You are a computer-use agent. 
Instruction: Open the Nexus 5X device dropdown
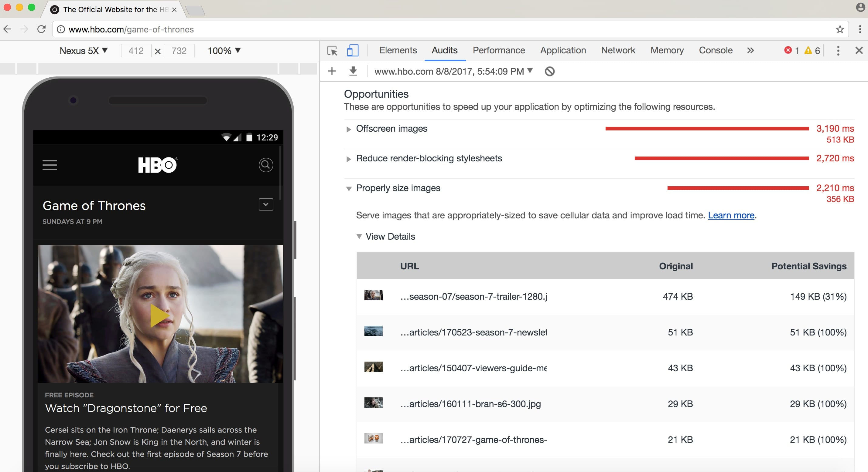click(x=83, y=50)
